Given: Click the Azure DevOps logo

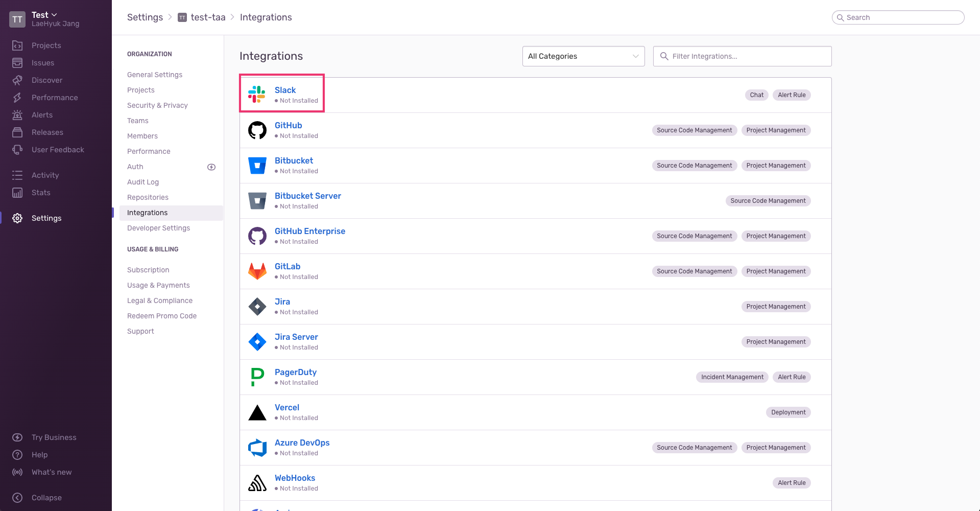Looking at the screenshot, I should (x=257, y=448).
